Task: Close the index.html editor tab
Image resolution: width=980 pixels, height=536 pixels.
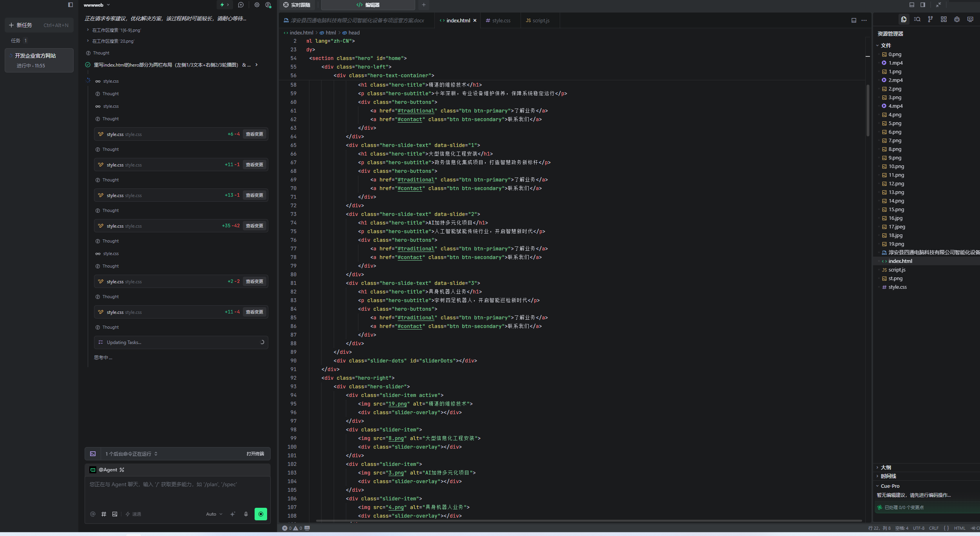Action: pyautogui.click(x=475, y=20)
